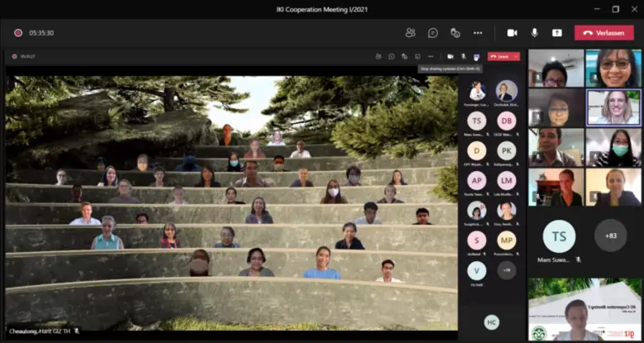
Task: Click the recording indicator dot
Action: pyautogui.click(x=17, y=33)
